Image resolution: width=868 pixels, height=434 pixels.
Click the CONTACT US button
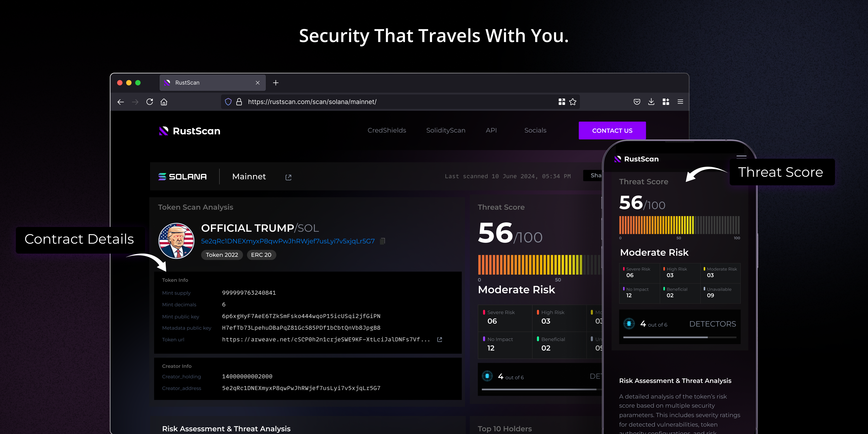pos(612,130)
